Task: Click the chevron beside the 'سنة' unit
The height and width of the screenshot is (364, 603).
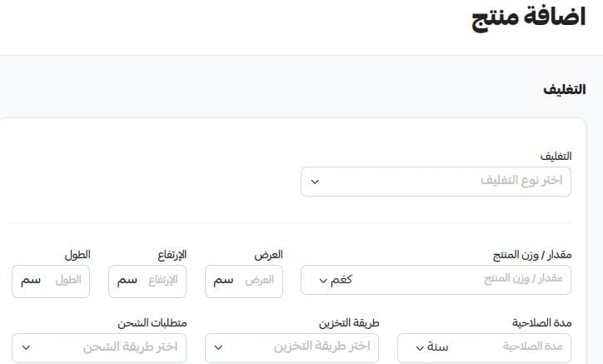Action: (419, 347)
